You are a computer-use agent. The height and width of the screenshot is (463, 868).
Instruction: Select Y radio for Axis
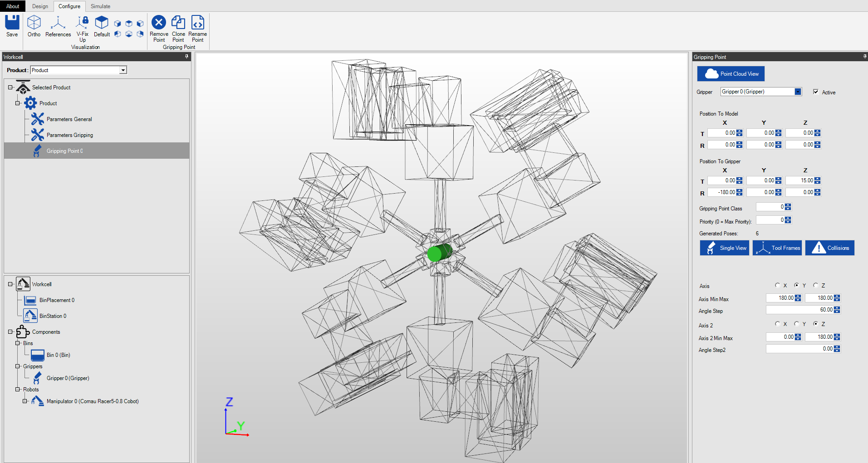click(x=796, y=285)
